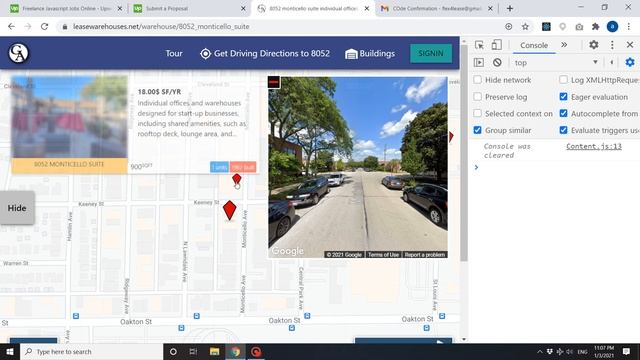The width and height of the screenshot is (640, 360).
Task: Open a new browser tab
Action: tap(510, 8)
